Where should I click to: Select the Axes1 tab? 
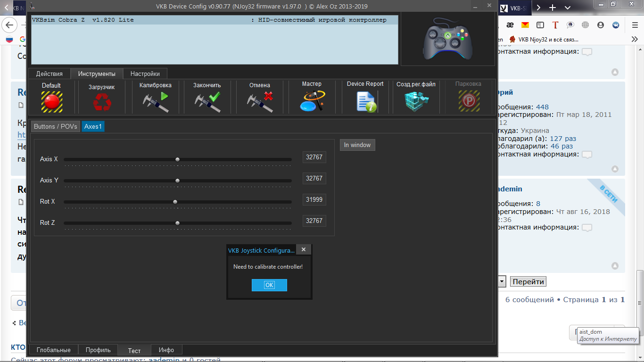coord(93,126)
